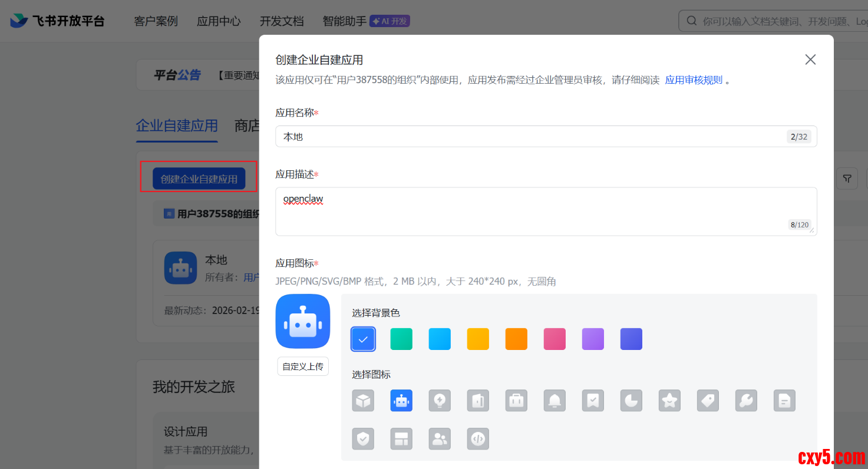Choose the pink background color swatch
This screenshot has height=469, width=868.
[555, 339]
